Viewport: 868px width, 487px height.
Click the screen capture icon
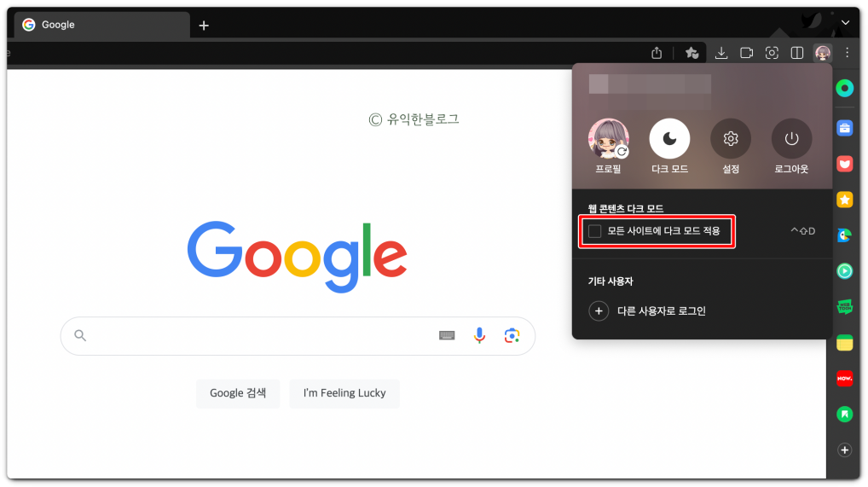click(x=772, y=53)
